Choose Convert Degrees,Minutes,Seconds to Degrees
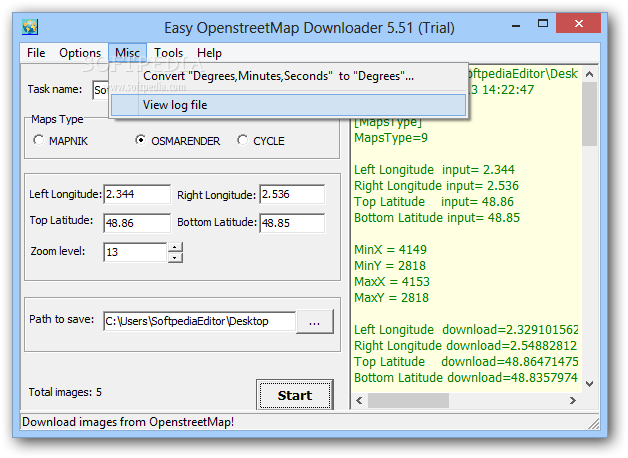Screen dimensions: 628x458 tap(288, 76)
